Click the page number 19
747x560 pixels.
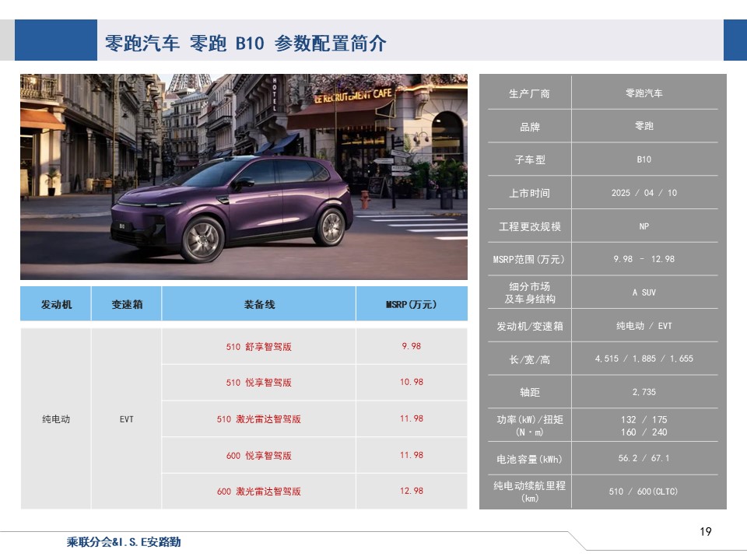point(706,531)
